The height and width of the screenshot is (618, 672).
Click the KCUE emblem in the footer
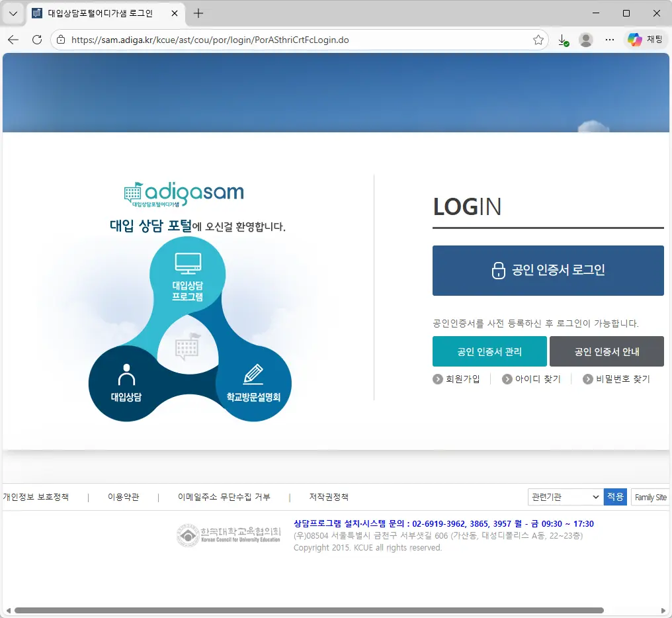(188, 535)
